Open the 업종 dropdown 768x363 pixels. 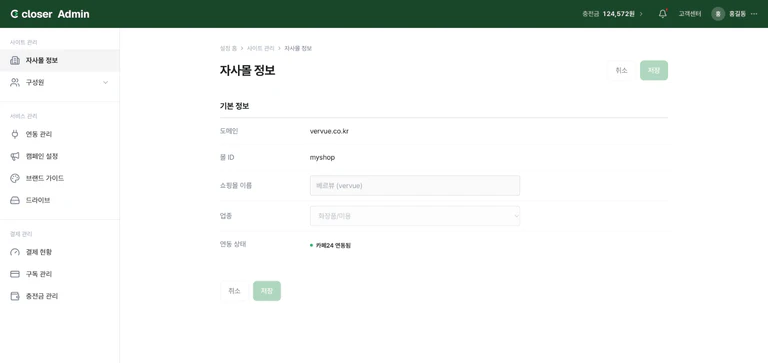click(x=415, y=216)
